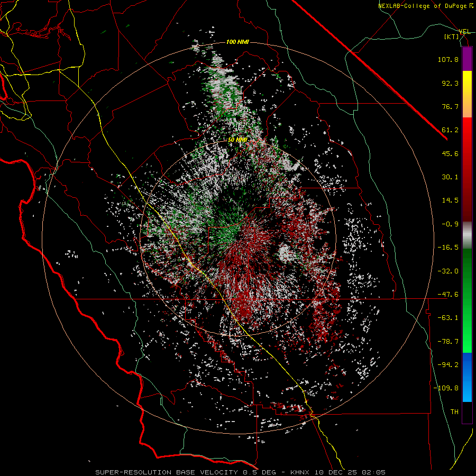Click the TH legend label
The height and width of the screenshot is (476, 476).
pos(454,412)
